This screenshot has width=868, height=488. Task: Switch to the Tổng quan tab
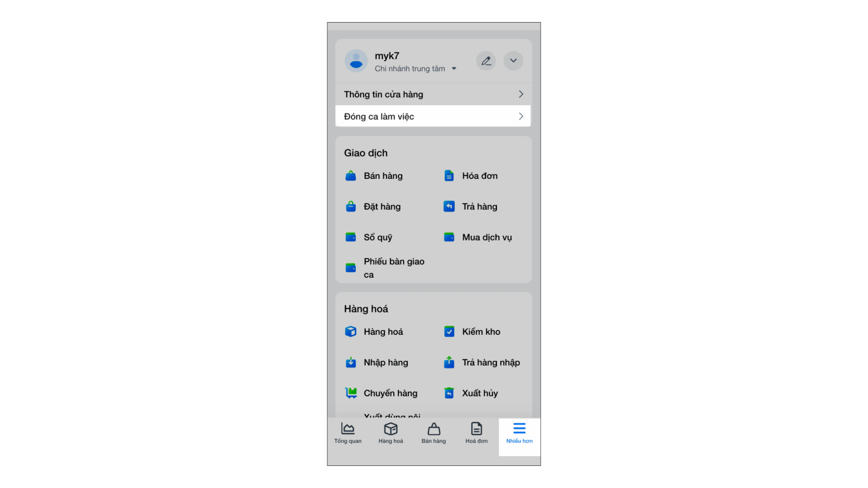coord(348,433)
